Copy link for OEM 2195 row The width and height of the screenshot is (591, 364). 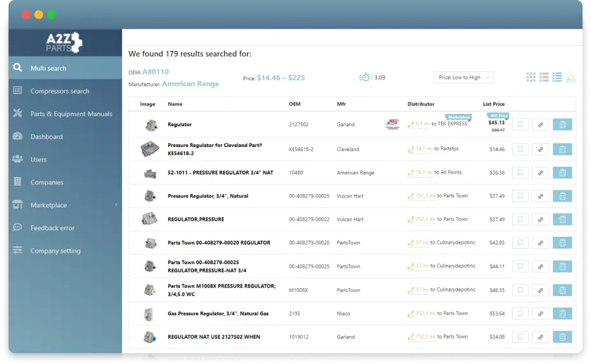coord(541,314)
